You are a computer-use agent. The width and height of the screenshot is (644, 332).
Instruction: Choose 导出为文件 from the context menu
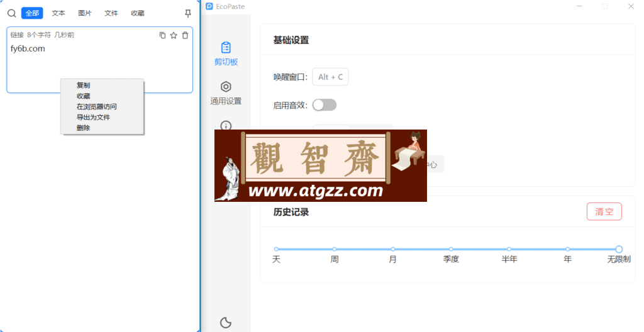103,117
